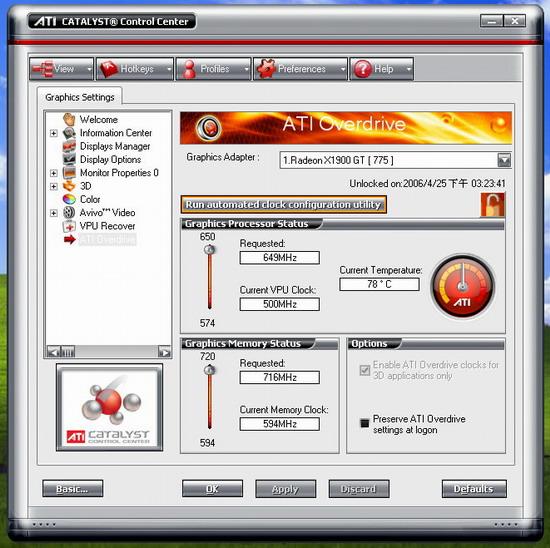Expand the Information Center tree node
Screen dimensions: 550x548
tap(54, 133)
